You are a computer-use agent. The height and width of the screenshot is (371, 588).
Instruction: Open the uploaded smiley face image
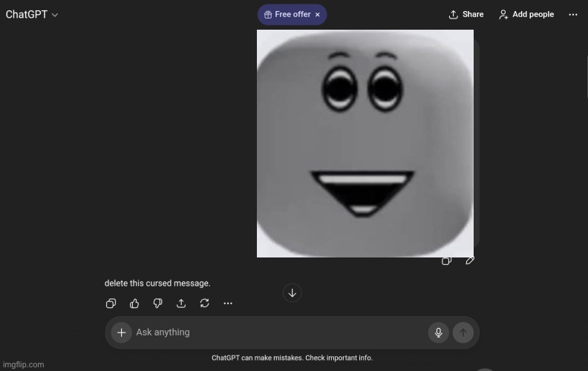pyautogui.click(x=365, y=143)
